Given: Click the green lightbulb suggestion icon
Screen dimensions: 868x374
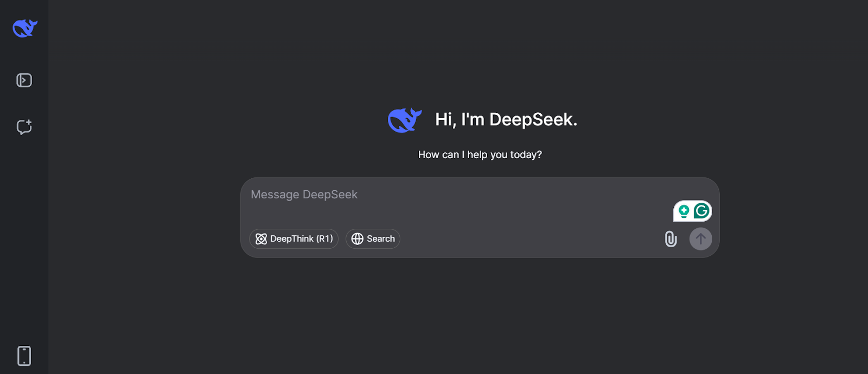Looking at the screenshot, I should tap(684, 211).
